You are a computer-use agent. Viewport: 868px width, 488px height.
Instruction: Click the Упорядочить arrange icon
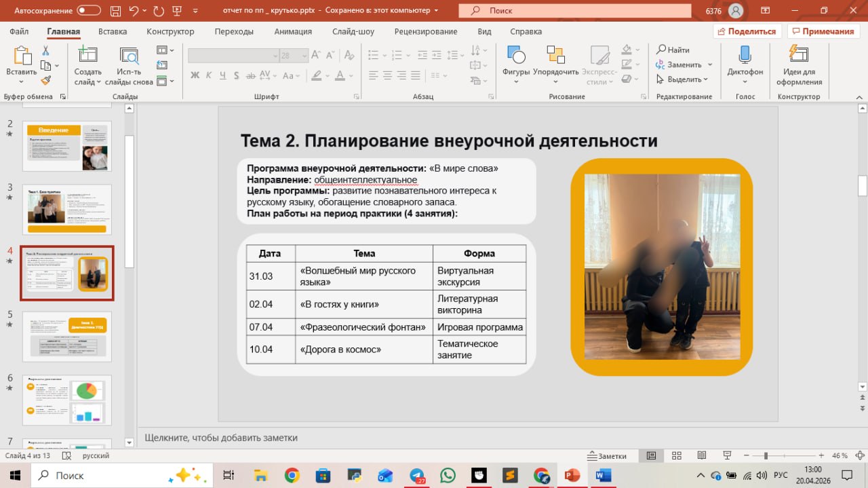click(556, 56)
